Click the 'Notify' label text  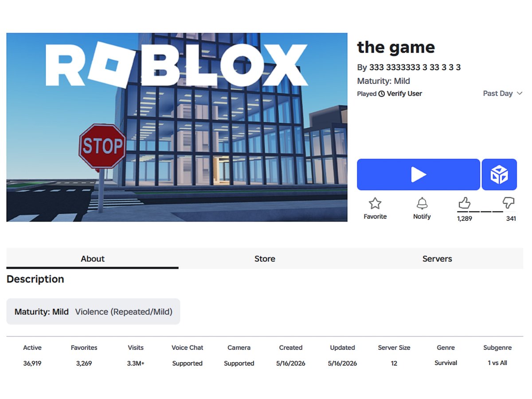click(422, 216)
